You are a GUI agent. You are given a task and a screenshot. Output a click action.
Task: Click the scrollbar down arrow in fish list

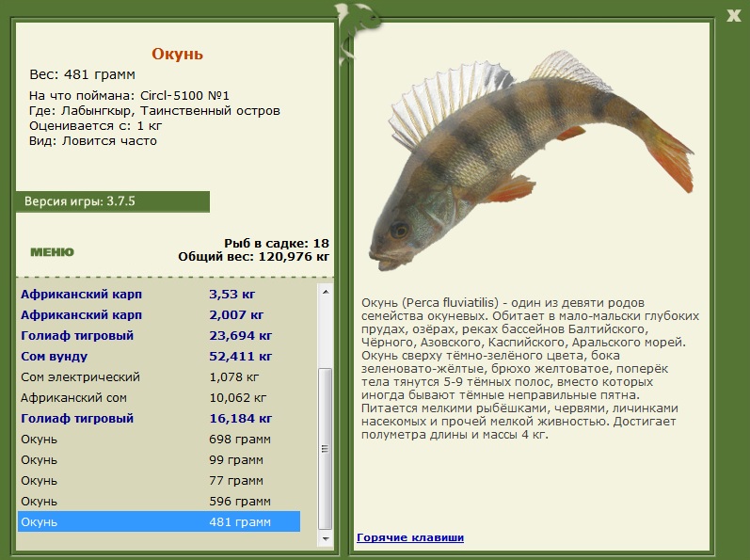326,538
